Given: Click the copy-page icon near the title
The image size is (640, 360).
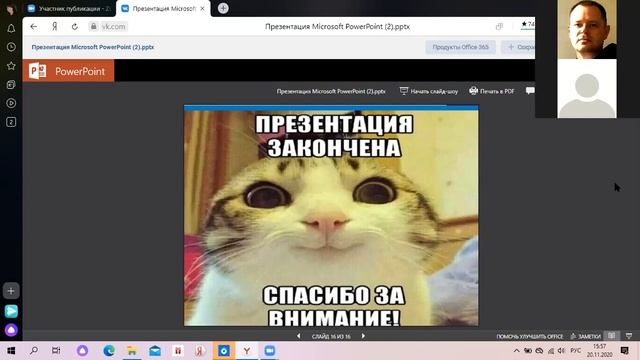Looking at the screenshot, I should [x=499, y=27].
